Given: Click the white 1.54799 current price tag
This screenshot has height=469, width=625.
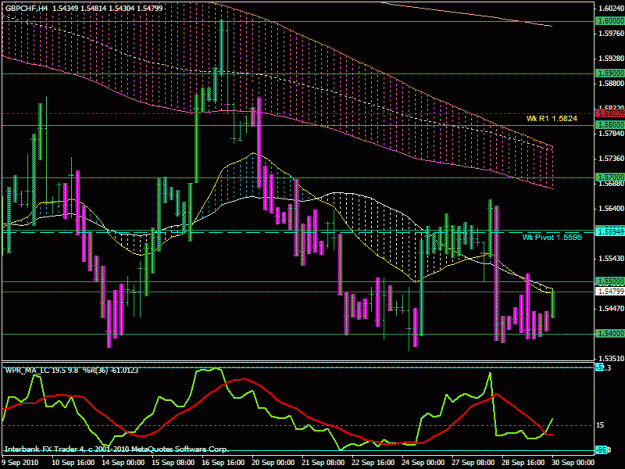Looking at the screenshot, I should [x=610, y=292].
